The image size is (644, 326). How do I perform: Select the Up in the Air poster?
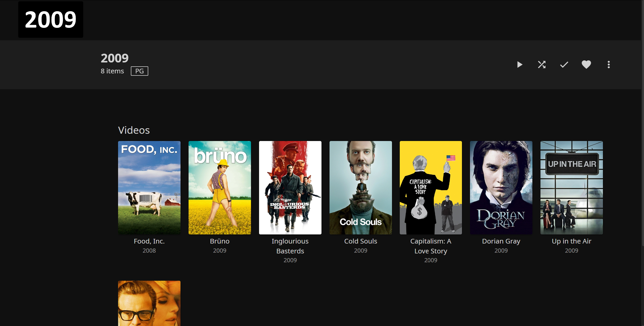(571, 188)
